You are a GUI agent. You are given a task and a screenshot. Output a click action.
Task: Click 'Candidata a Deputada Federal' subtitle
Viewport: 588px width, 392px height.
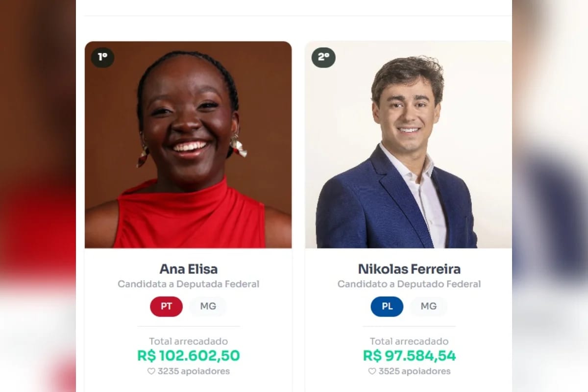(x=189, y=284)
